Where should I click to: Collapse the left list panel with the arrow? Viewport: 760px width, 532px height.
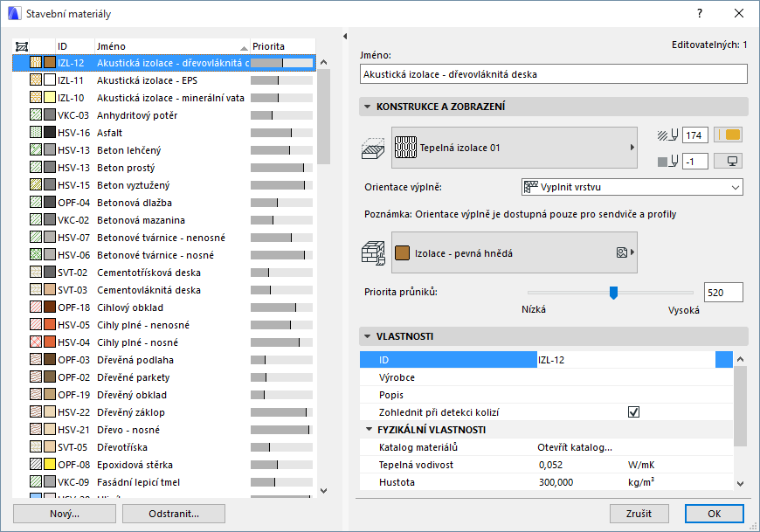[x=344, y=37]
